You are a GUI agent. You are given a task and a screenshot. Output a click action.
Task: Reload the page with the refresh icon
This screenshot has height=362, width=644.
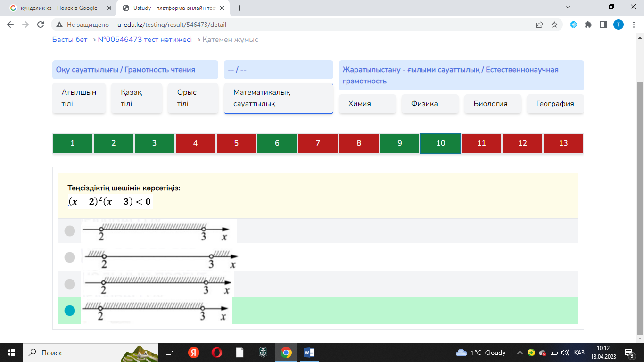pos(41,25)
